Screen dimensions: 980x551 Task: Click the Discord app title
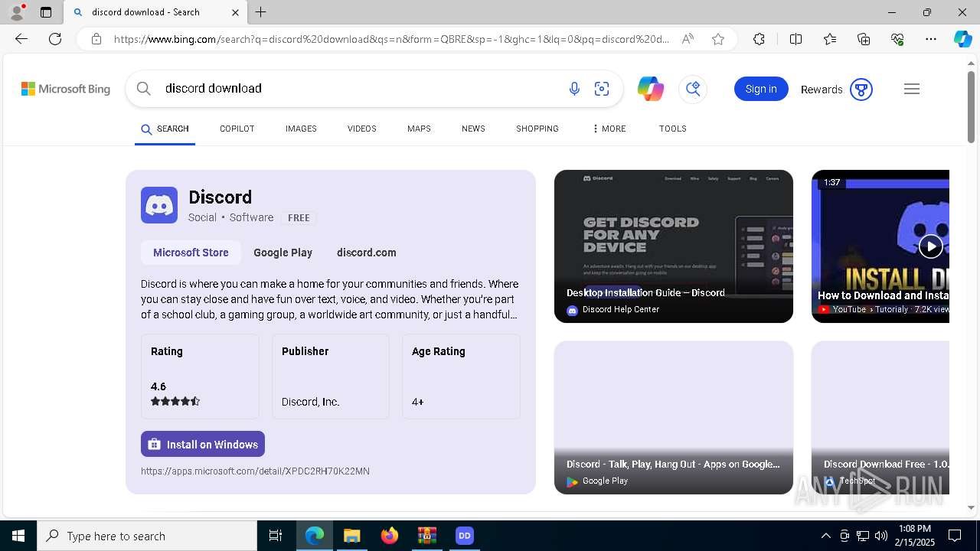[x=220, y=197]
